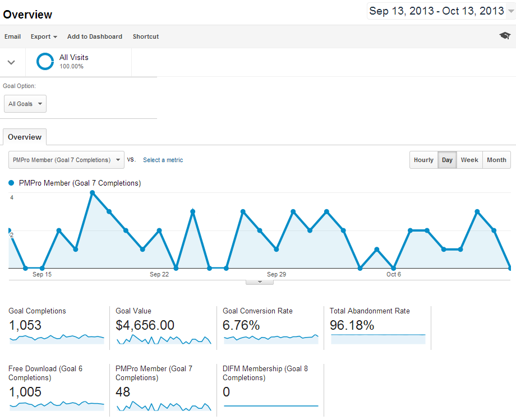Switch chart to Hourly view
516x420 pixels.
[x=423, y=160]
